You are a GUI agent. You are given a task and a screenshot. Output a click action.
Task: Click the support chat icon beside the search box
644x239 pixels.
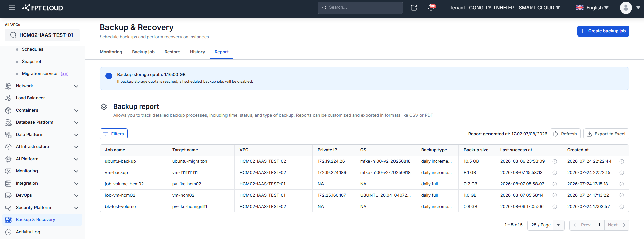click(x=414, y=8)
